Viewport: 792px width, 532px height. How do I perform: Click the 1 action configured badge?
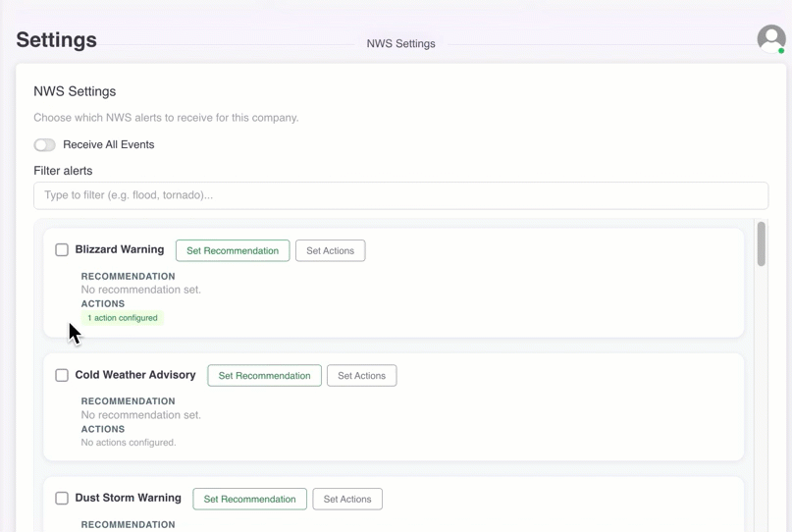[123, 318]
